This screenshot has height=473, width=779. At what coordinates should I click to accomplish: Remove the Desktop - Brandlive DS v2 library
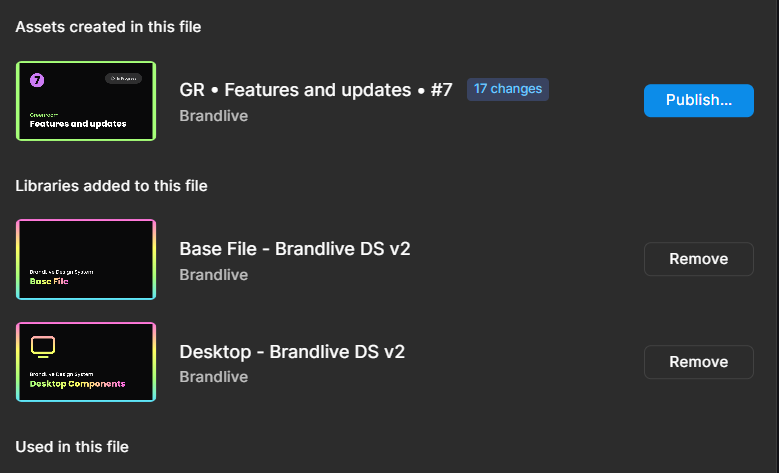(699, 362)
